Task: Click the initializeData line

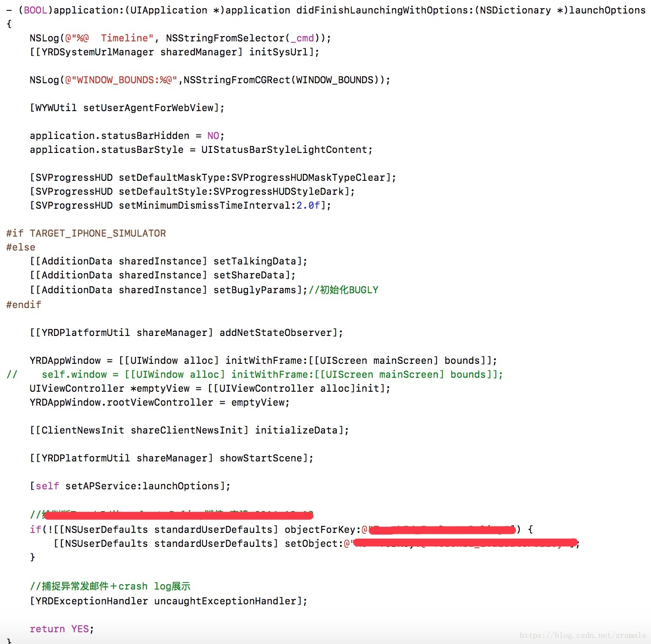Action: (x=189, y=430)
